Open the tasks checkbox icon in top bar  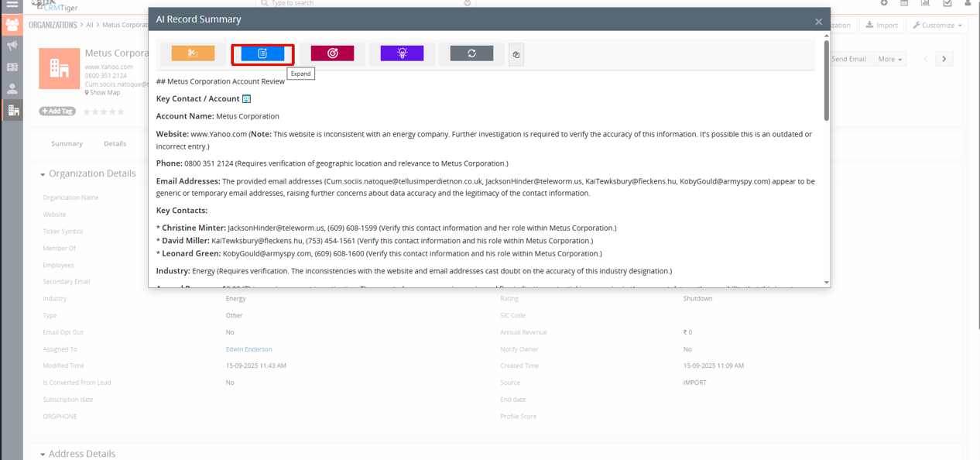click(x=947, y=3)
